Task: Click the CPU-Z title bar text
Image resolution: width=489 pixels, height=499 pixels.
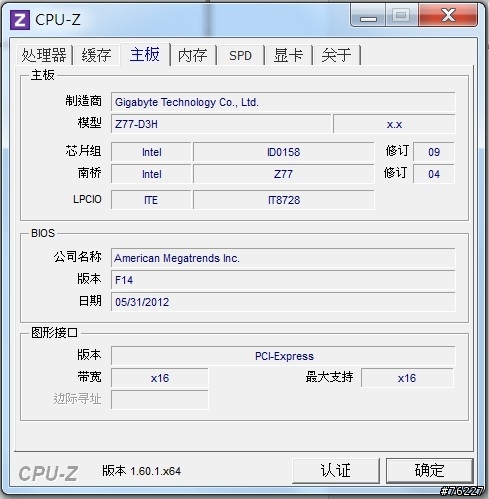Action: [58, 20]
